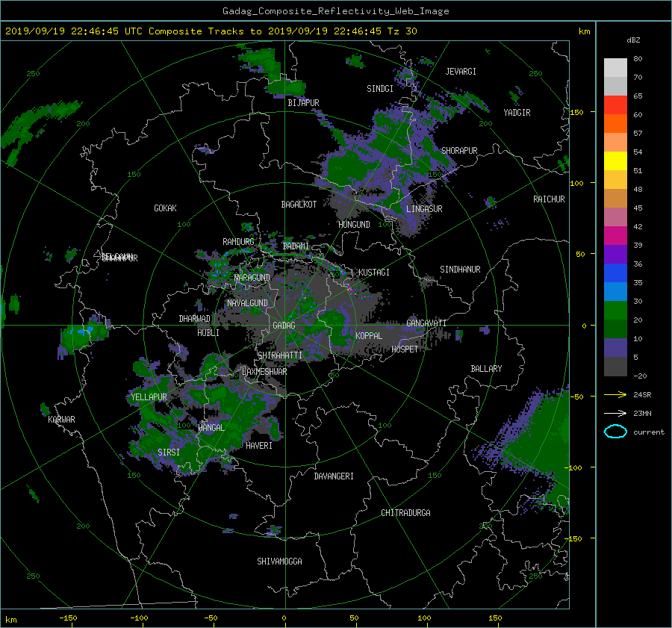
Task: Click the SINDHANUR city label
Action: pyautogui.click(x=460, y=270)
